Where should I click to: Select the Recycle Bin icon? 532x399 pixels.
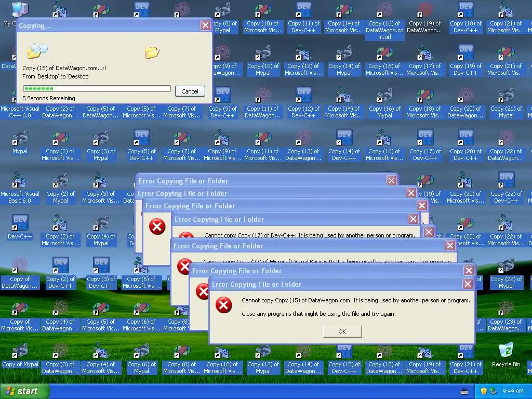click(506, 354)
